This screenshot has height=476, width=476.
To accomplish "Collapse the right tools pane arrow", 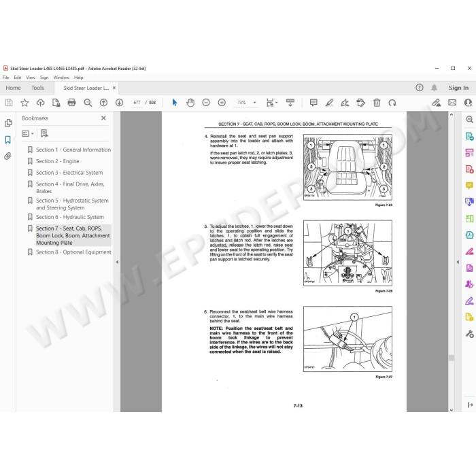I will click(458, 262).
